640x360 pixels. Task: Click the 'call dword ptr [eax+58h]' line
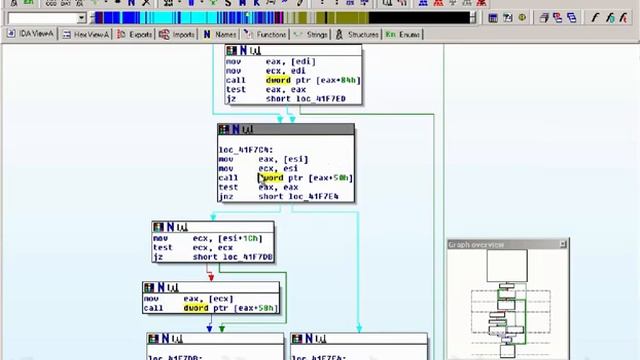(211, 308)
